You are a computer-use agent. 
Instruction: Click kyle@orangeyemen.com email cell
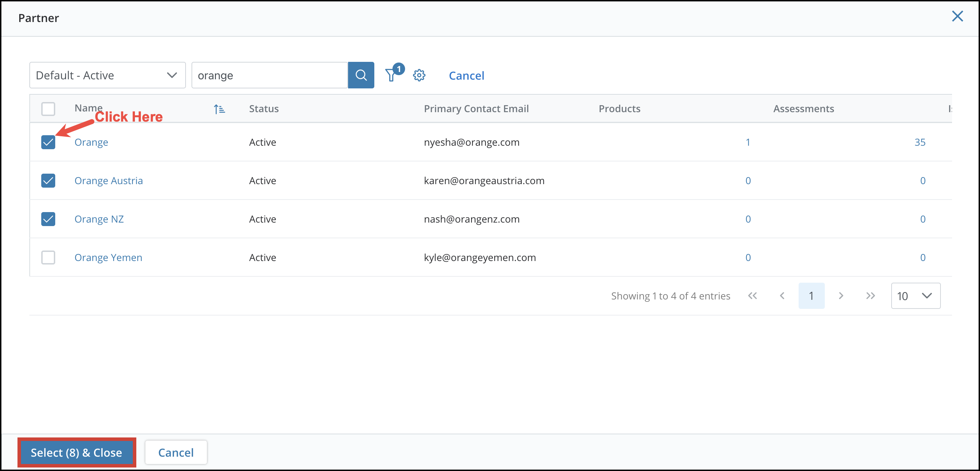point(480,258)
